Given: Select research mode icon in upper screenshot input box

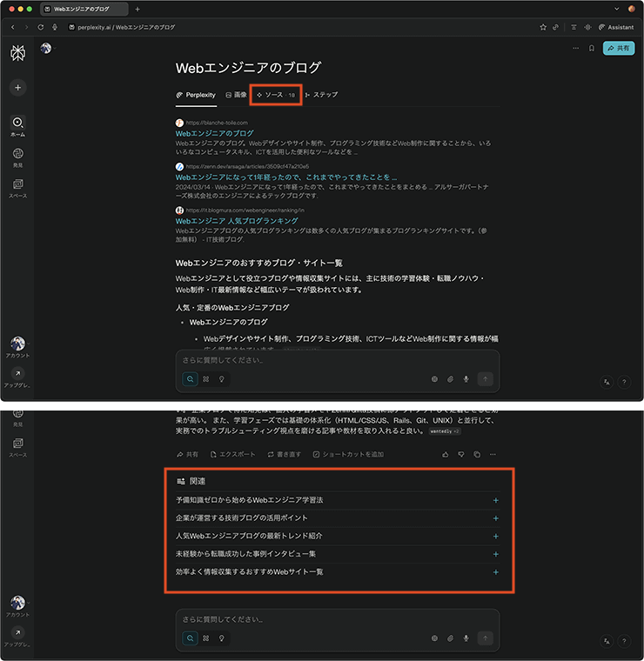Looking at the screenshot, I should tap(205, 379).
